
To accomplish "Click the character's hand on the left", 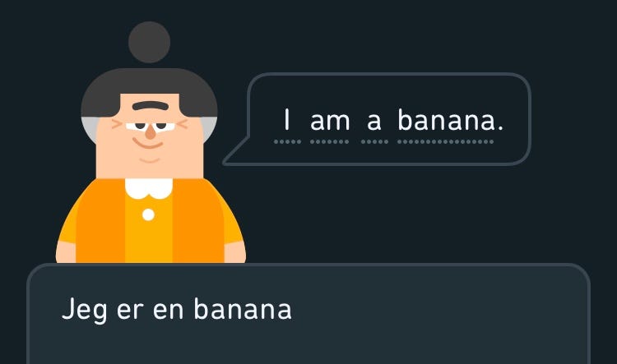I will (66, 252).
